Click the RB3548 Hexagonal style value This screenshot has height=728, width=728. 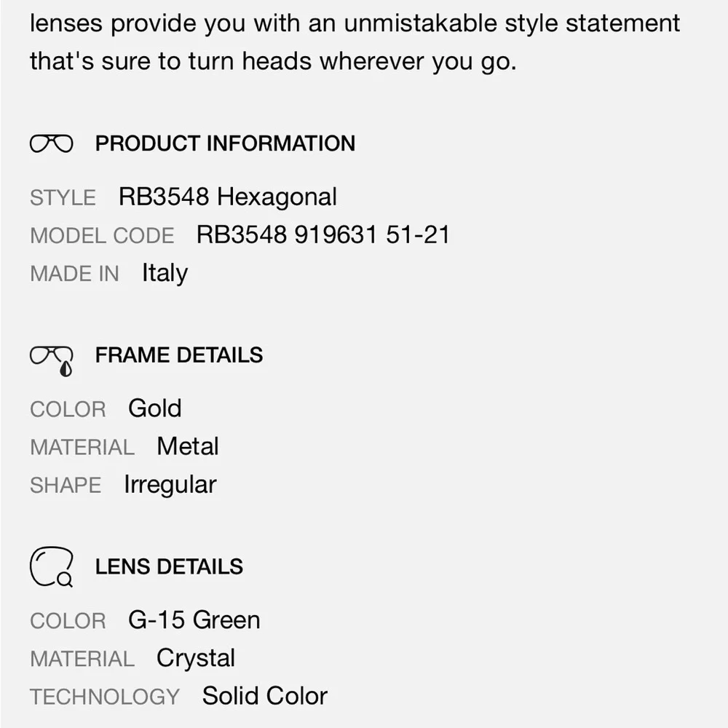pos(228,197)
